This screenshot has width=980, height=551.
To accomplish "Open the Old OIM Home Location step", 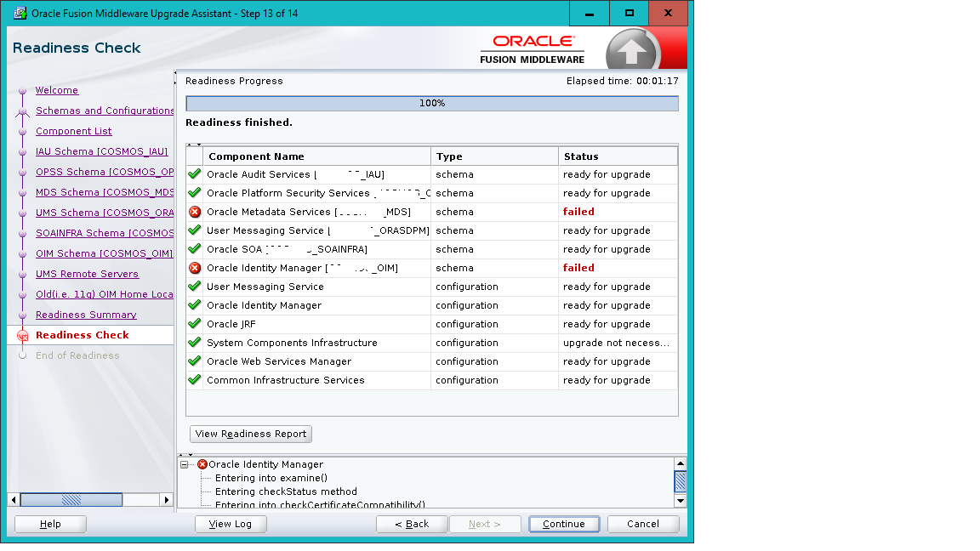I will point(105,294).
